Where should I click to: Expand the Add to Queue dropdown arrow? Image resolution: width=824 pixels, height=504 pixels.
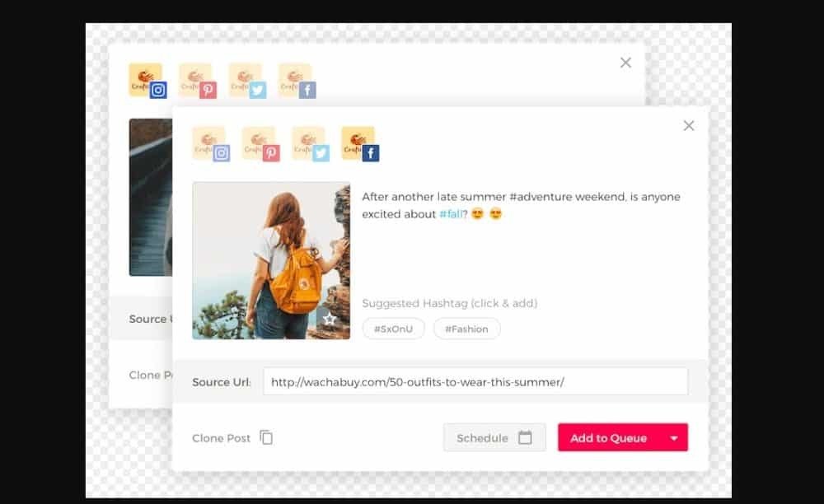pyautogui.click(x=673, y=438)
